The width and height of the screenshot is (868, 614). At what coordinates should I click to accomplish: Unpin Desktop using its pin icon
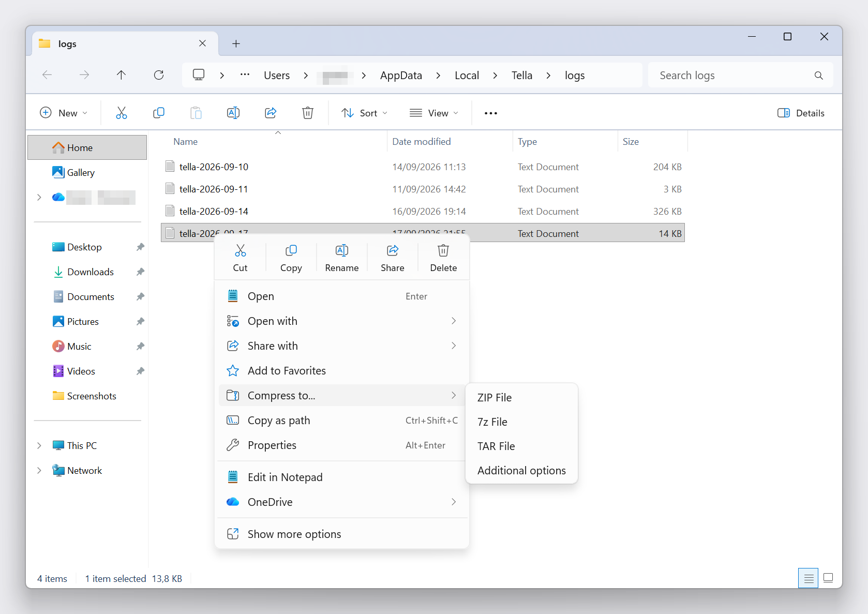[x=140, y=247]
